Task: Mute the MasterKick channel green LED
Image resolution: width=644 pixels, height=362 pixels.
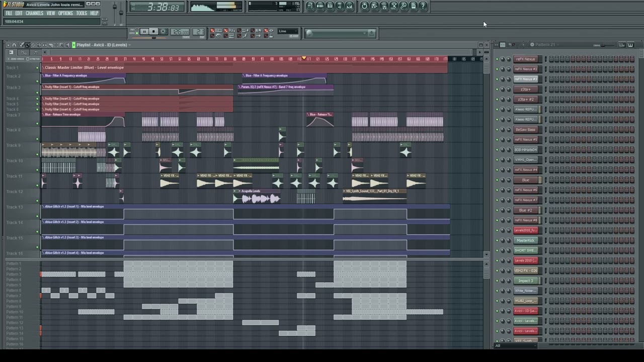Action: 497,240
